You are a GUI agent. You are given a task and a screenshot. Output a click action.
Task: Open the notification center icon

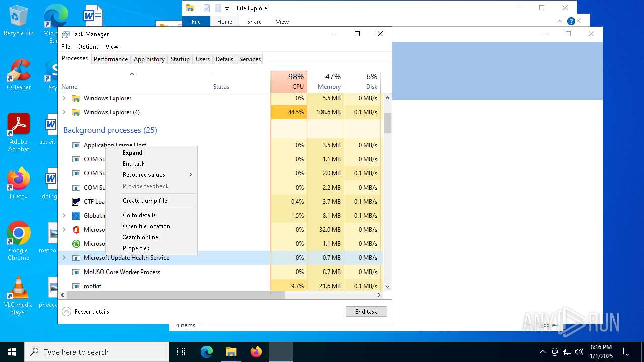(627, 352)
